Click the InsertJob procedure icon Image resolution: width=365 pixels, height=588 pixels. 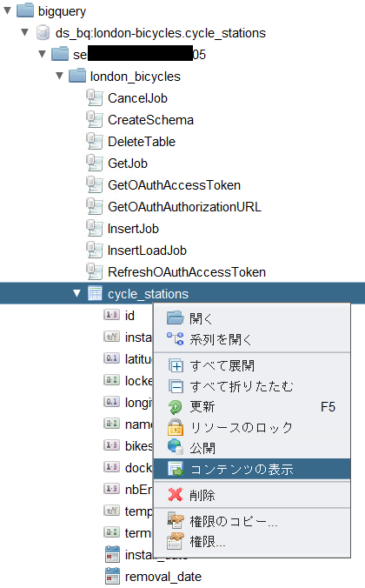(95, 229)
